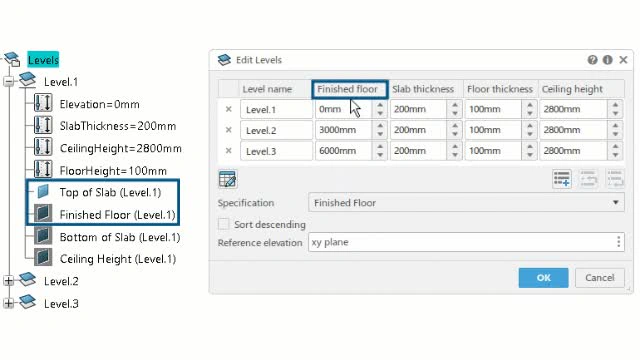Open the dialog help question mark
Screen dimensions: 640x360
(x=592, y=60)
